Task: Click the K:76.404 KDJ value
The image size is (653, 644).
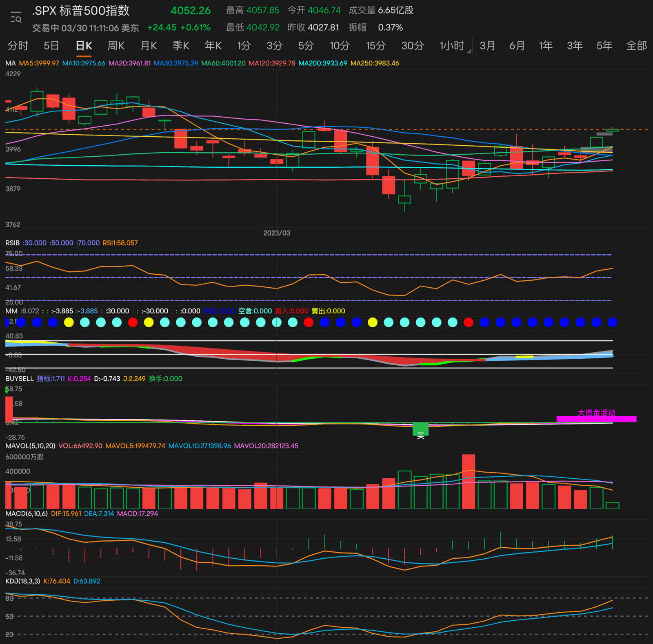Action: point(57,581)
